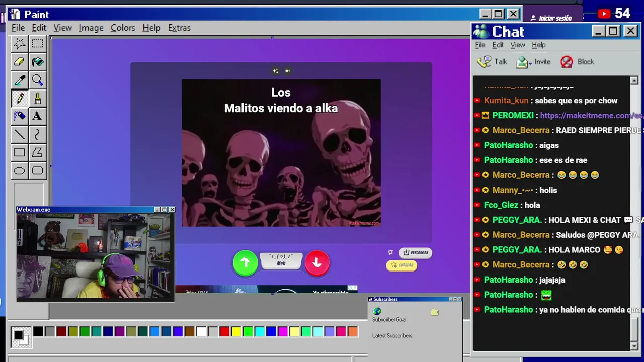The image size is (644, 362).
Task: Select the Rounded Rectangle tool
Action: 37,171
